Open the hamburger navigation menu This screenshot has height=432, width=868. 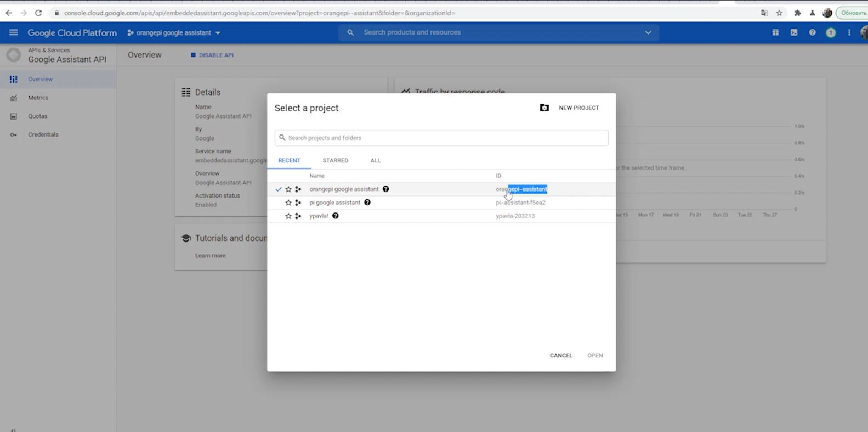[x=14, y=33]
